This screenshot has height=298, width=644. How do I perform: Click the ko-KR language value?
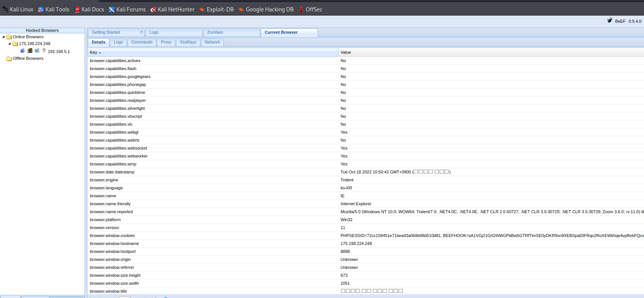point(346,188)
